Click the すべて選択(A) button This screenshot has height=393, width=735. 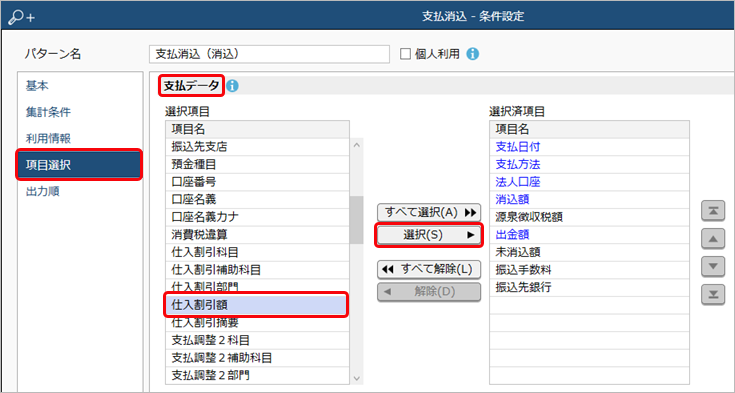(x=429, y=212)
